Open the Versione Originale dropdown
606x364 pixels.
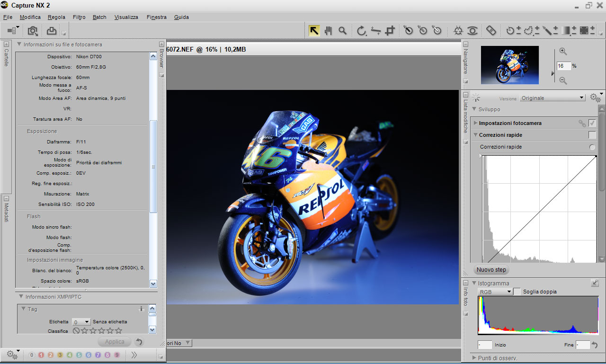pos(553,98)
